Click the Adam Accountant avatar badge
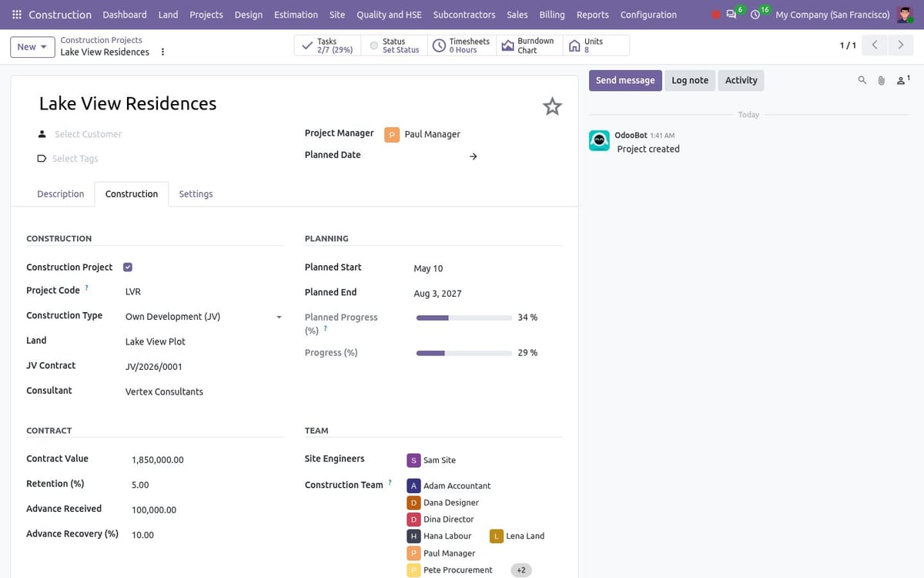Image resolution: width=924 pixels, height=578 pixels. [x=413, y=486]
